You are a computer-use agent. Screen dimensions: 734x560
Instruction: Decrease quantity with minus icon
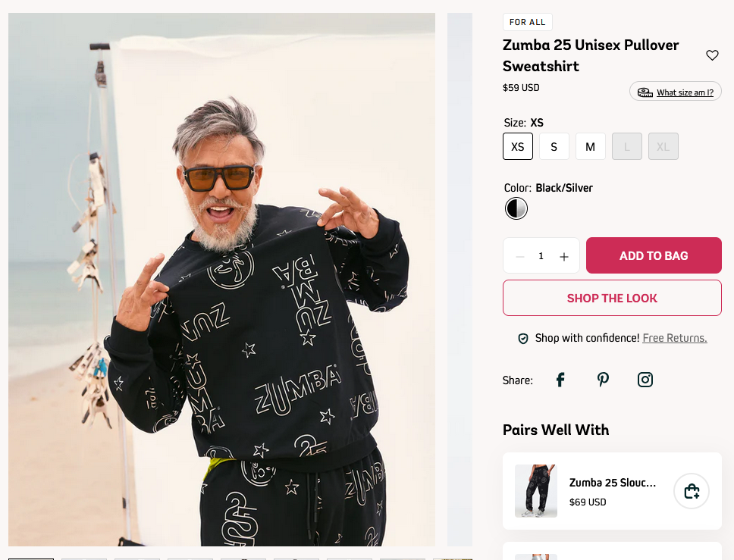coord(519,256)
